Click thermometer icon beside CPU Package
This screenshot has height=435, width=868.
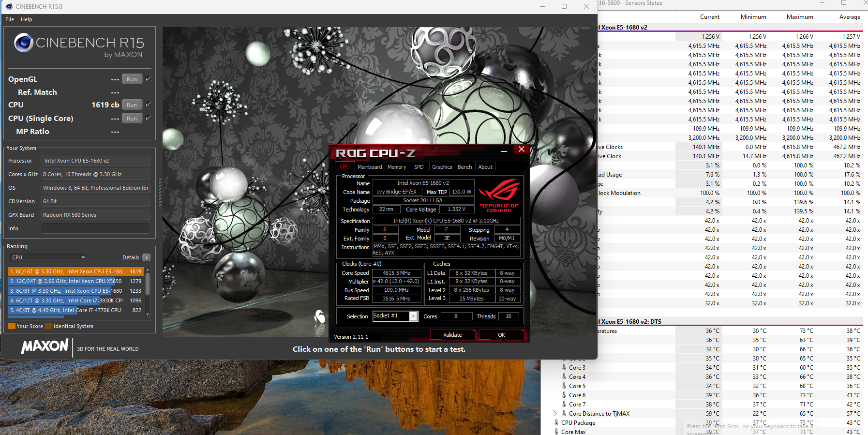click(556, 422)
